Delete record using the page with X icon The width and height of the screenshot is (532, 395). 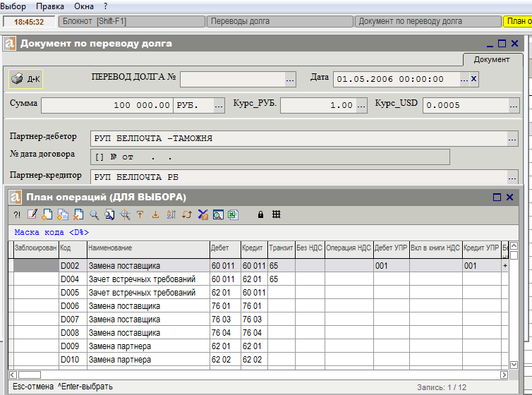click(x=78, y=214)
